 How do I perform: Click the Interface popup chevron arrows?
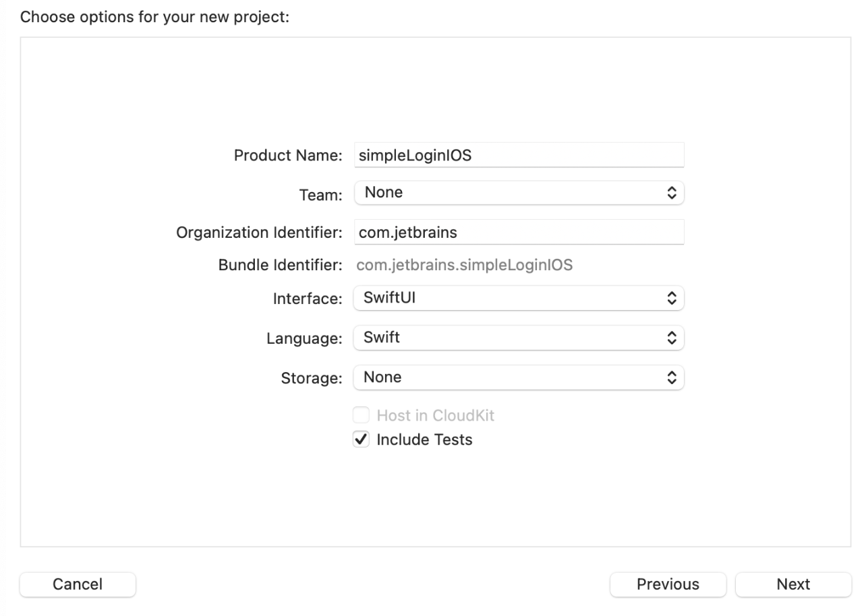(670, 297)
